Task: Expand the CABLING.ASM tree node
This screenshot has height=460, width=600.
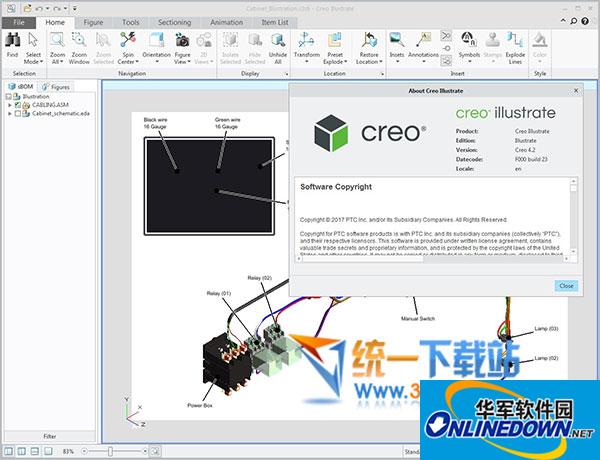Action: [10, 105]
